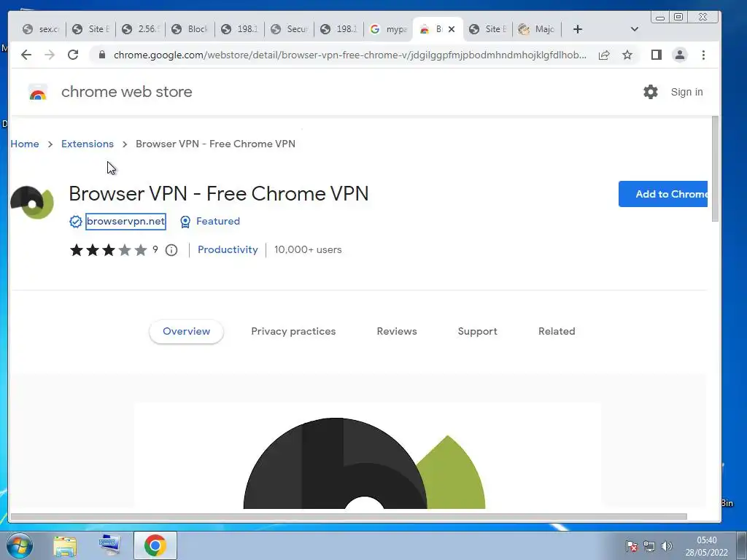The height and width of the screenshot is (560, 747).
Task: Click the chrome web store title text
Action: tap(127, 91)
